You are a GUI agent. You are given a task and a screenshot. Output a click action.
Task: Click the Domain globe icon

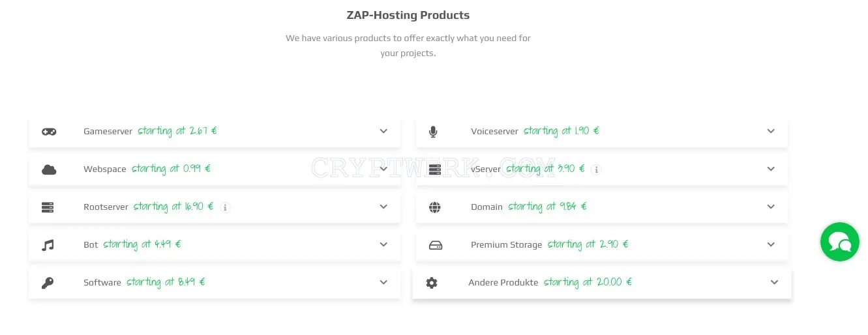435,207
